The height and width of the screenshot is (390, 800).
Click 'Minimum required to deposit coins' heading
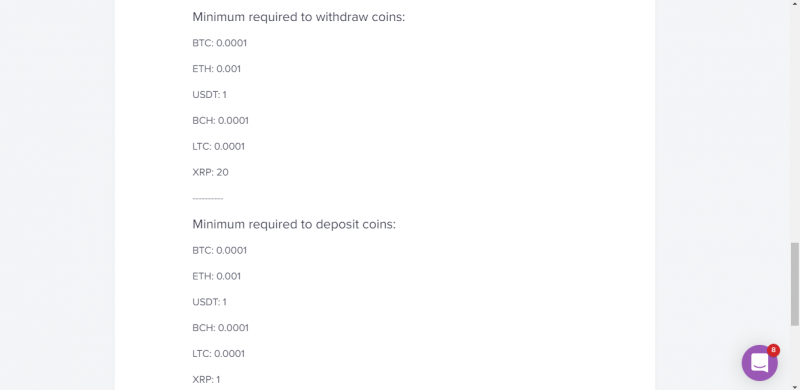pyautogui.click(x=294, y=224)
